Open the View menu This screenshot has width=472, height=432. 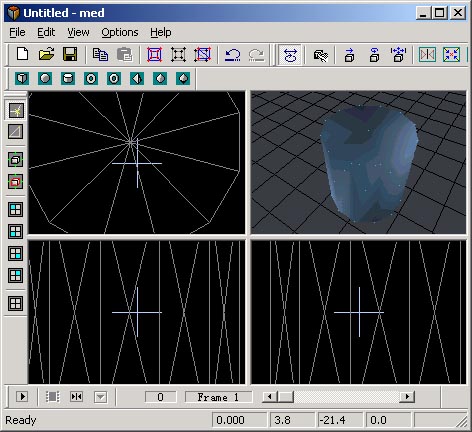[78, 32]
